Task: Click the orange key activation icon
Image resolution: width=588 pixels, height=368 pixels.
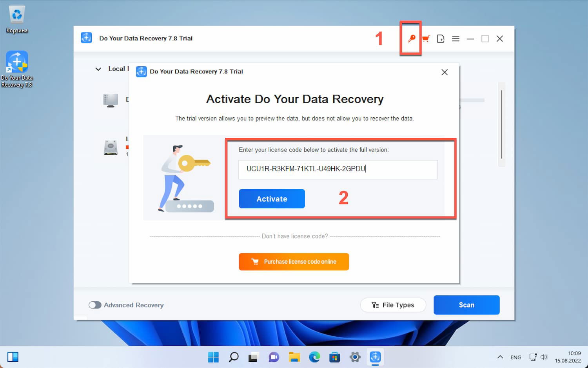Action: (x=410, y=38)
